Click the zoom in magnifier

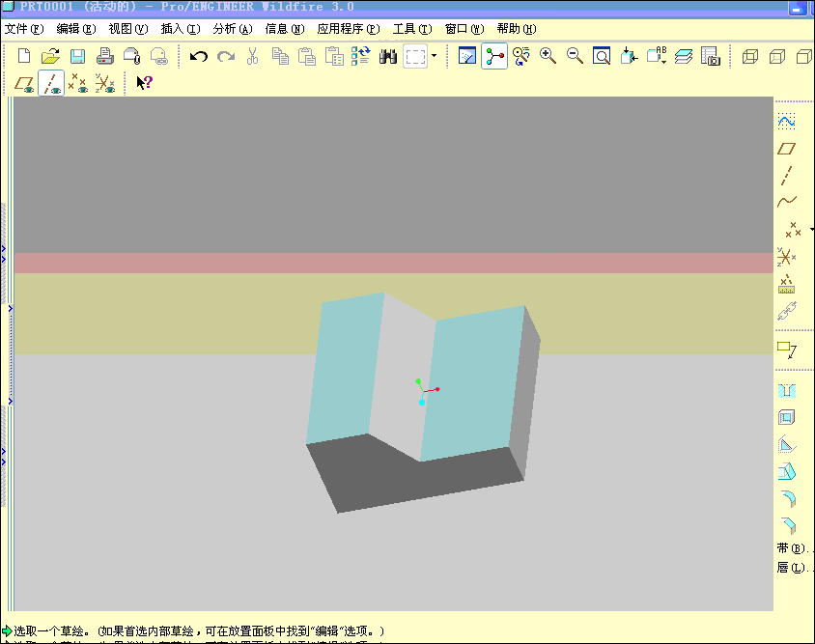(x=548, y=56)
